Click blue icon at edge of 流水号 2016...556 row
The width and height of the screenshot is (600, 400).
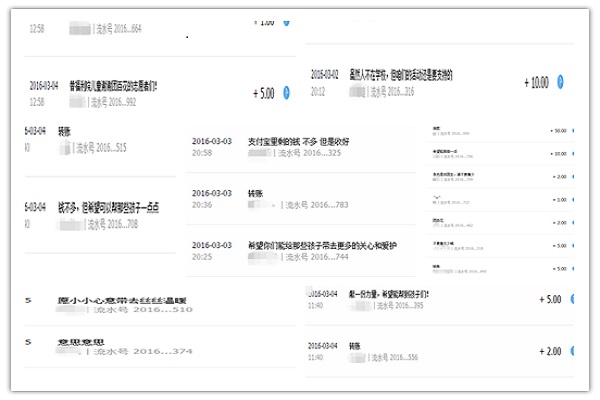tap(578, 351)
